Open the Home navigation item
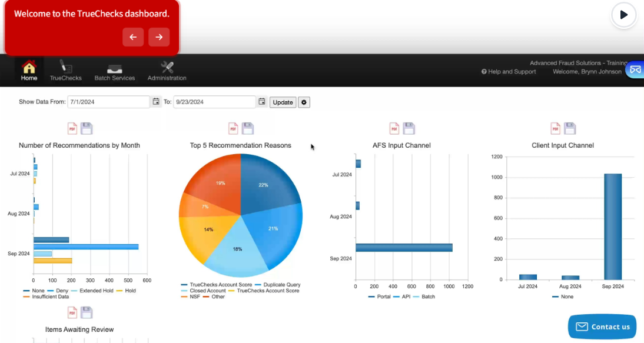This screenshot has width=644, height=343. (x=29, y=71)
